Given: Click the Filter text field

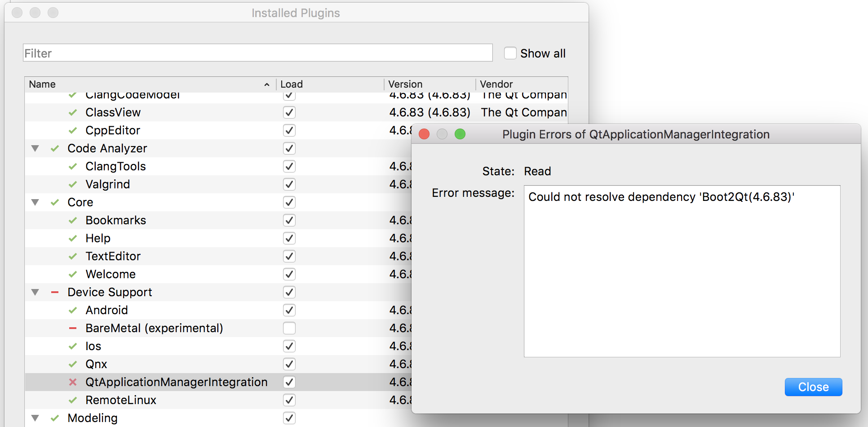Looking at the screenshot, I should (257, 53).
